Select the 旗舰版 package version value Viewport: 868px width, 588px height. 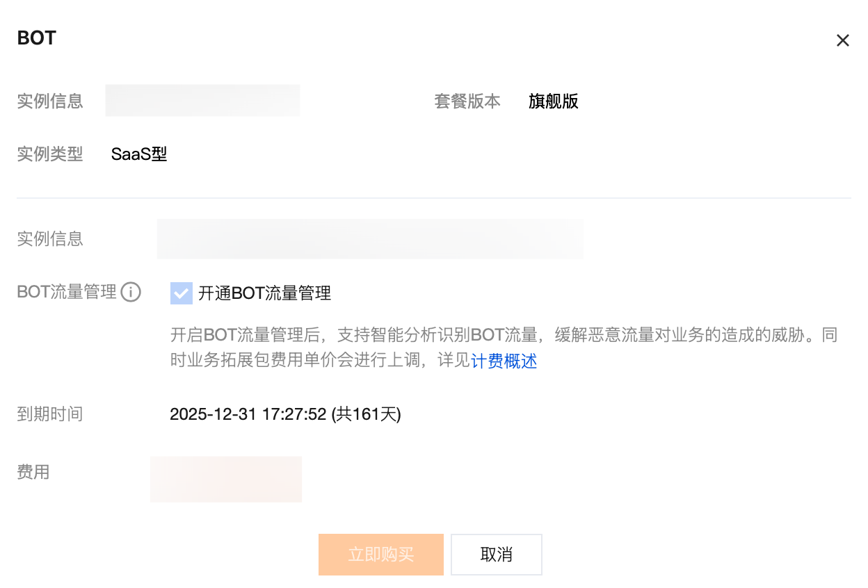[553, 101]
